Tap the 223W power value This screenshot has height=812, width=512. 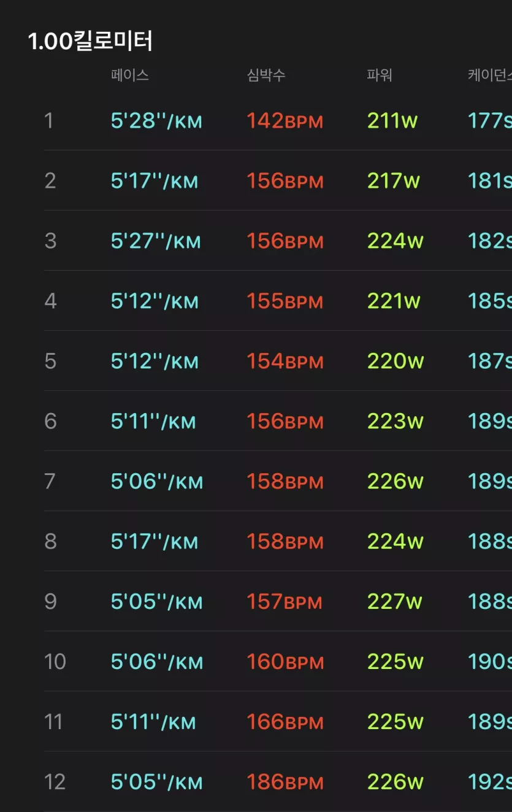pos(395,422)
